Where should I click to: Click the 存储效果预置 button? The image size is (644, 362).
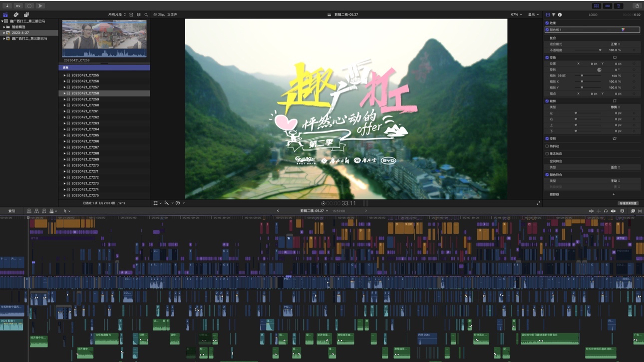coord(628,203)
